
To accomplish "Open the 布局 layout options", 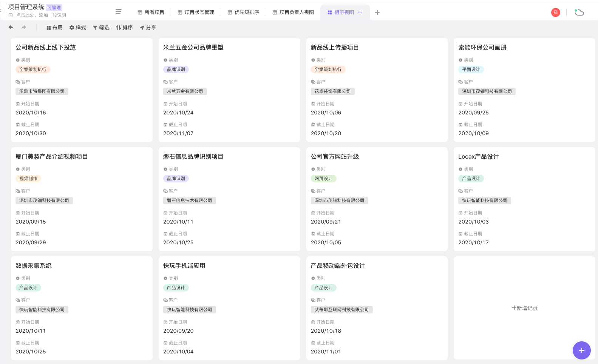I will point(54,28).
